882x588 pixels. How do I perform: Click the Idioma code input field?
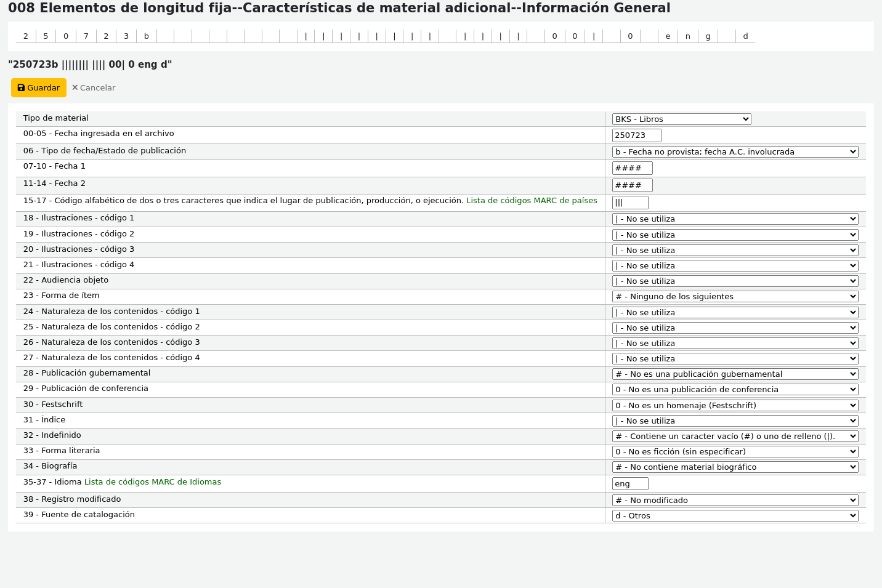click(629, 484)
